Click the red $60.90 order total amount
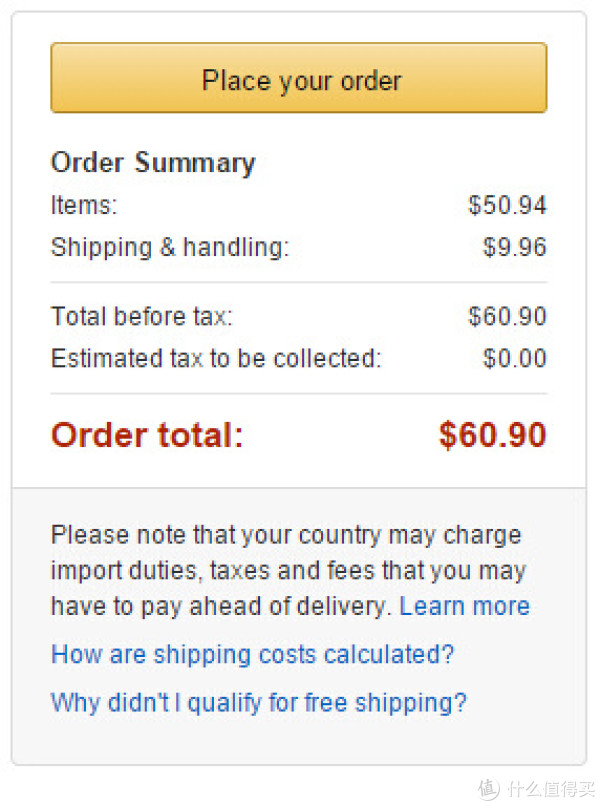Screen dimensions: 600x806 tap(492, 435)
